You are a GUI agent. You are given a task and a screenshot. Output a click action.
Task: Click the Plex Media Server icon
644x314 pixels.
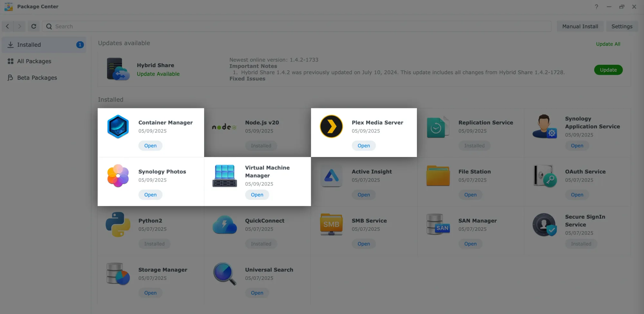point(331,126)
